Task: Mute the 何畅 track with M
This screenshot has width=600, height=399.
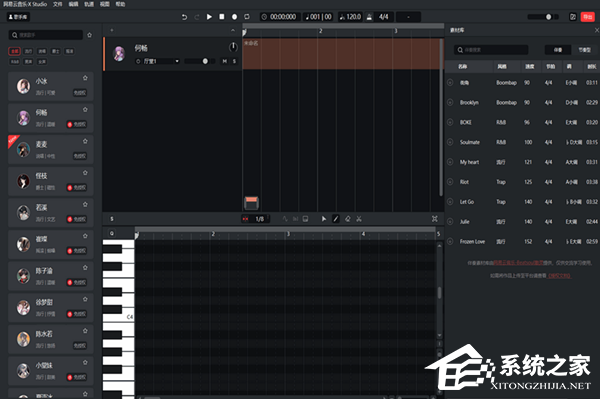Action: (225, 61)
